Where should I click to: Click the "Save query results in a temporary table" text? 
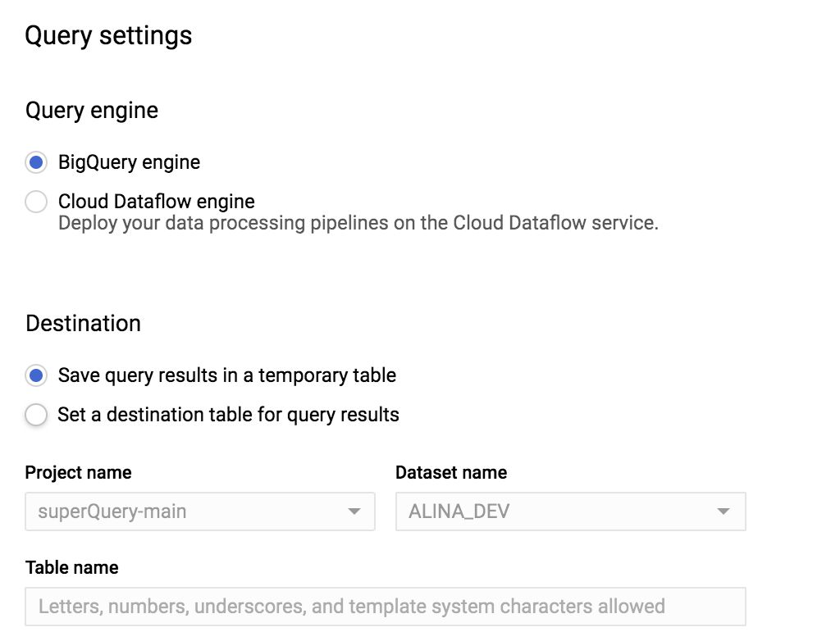(x=227, y=375)
